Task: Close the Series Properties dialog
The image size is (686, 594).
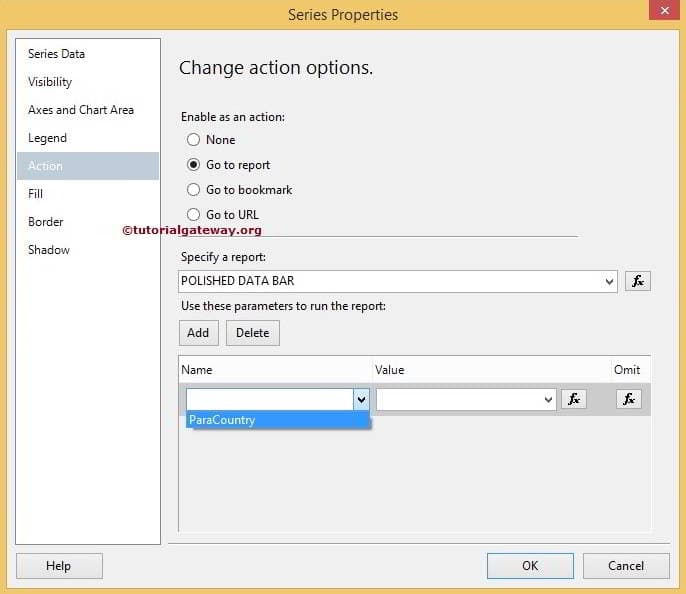Action: (x=662, y=13)
